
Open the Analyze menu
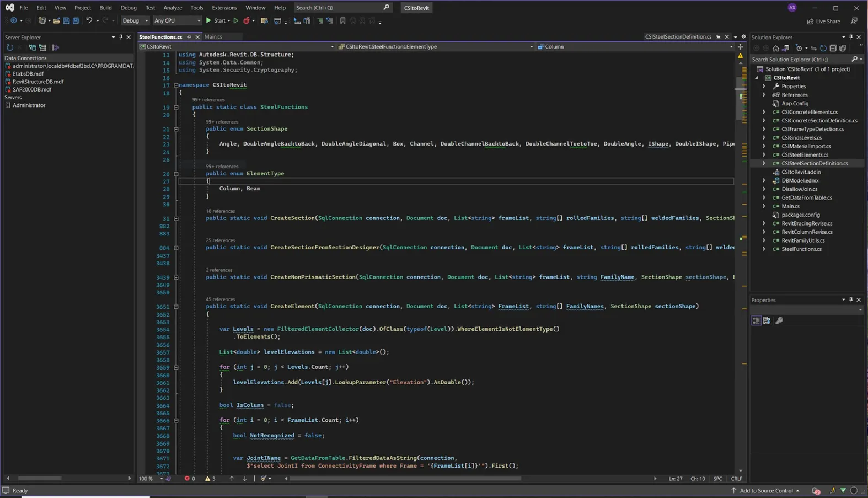(x=173, y=8)
